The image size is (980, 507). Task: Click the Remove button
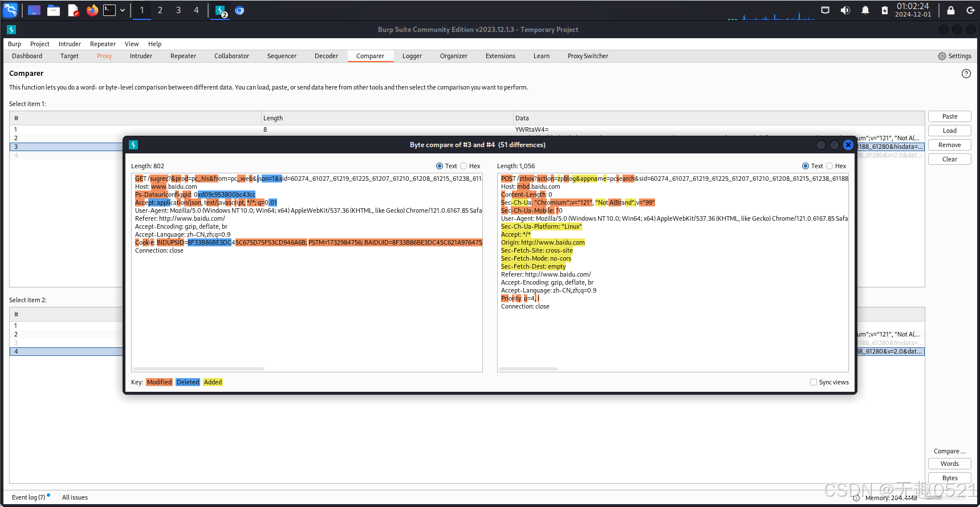tap(950, 145)
